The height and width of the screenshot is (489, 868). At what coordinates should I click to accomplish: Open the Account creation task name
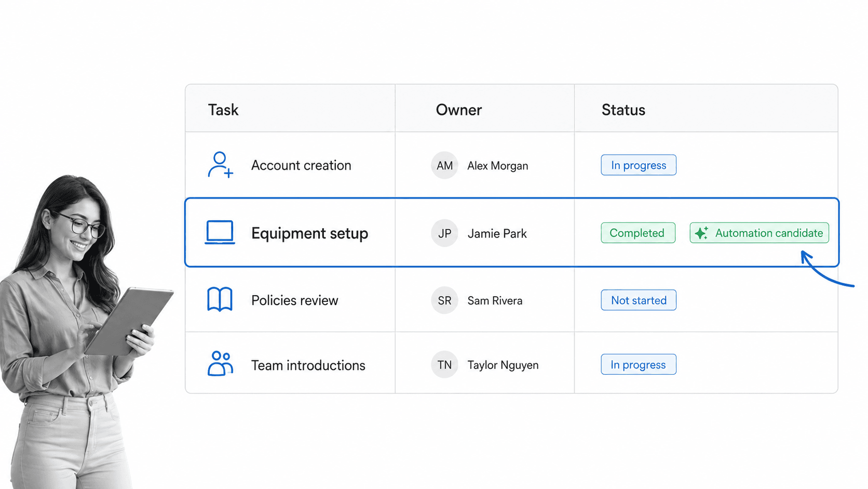tap(301, 165)
